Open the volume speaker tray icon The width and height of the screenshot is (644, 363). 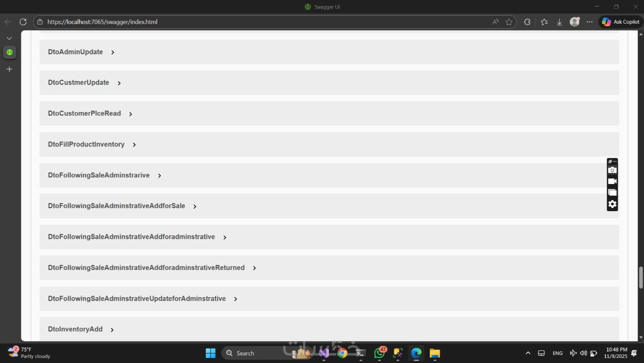coord(583,353)
